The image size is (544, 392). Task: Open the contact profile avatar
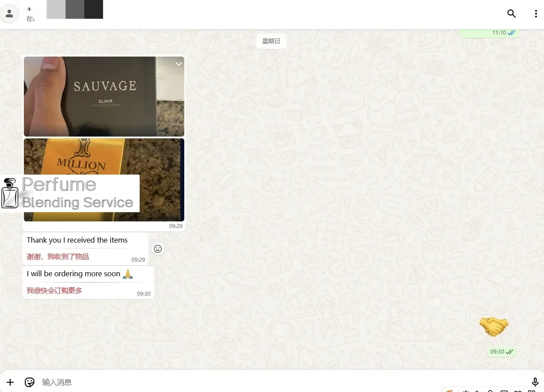(x=9, y=14)
